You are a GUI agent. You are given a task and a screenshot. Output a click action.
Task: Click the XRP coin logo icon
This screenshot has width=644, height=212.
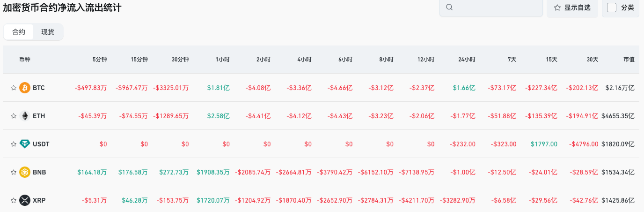[x=25, y=200]
